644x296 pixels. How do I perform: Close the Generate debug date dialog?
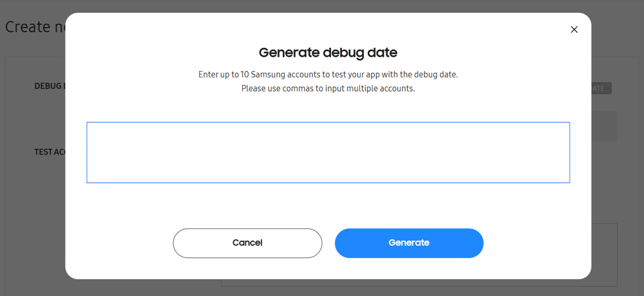(x=574, y=30)
